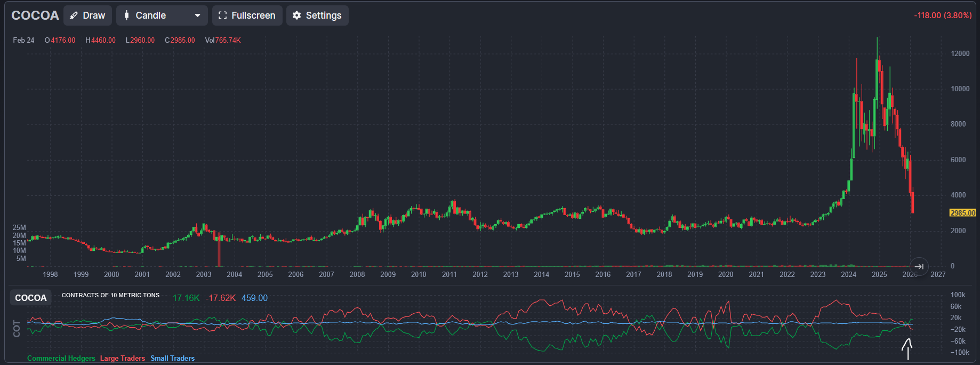
Task: Toggle the Large Traders legend series
Action: click(122, 358)
